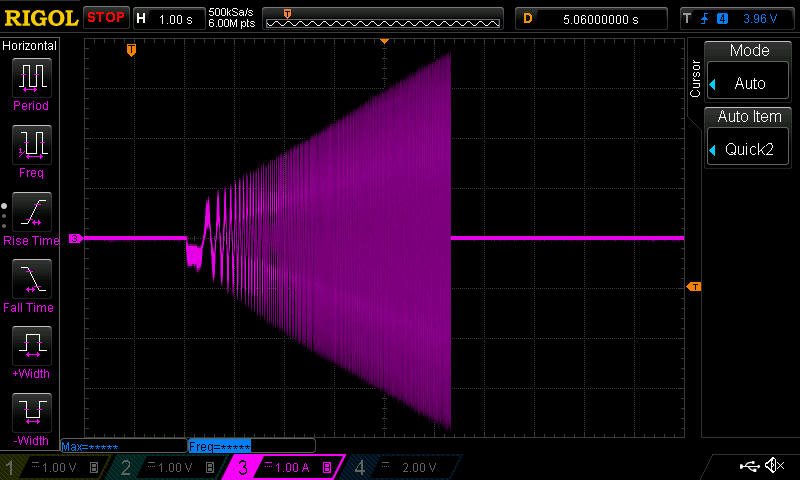This screenshot has height=480, width=800.
Task: Click the trigger source channel 4 badge
Action: coord(722,19)
